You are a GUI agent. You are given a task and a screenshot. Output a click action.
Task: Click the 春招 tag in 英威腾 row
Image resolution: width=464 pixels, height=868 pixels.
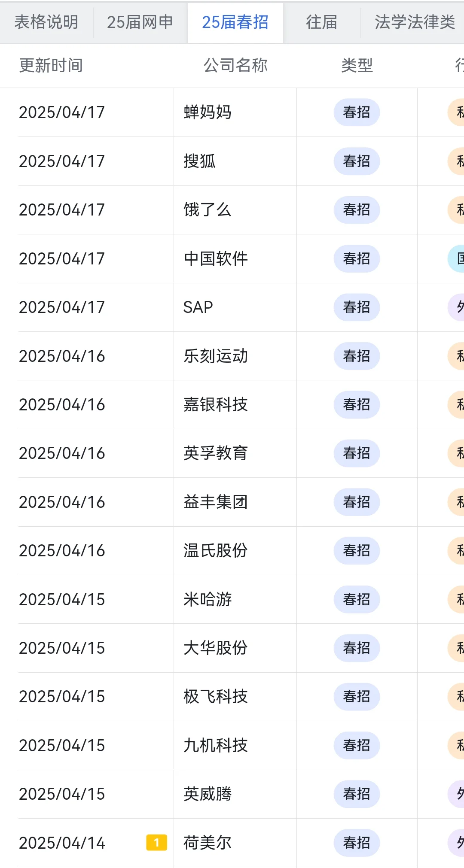tap(357, 794)
